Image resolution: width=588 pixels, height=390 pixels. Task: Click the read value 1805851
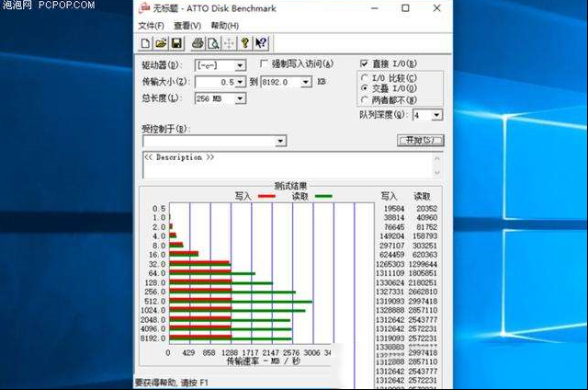423,273
